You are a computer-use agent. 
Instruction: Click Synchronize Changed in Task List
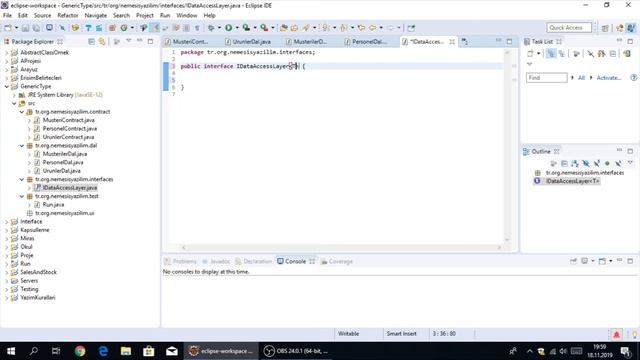627,53
